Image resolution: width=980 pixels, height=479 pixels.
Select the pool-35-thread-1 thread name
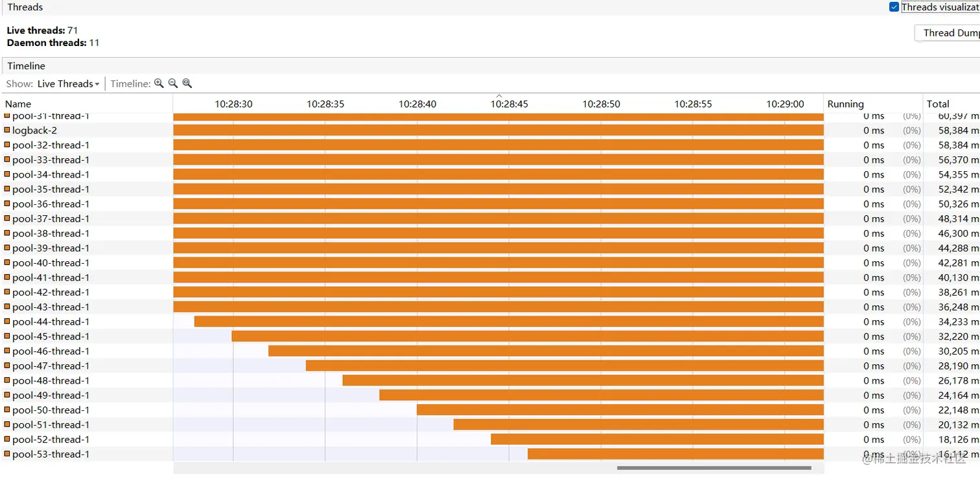point(51,189)
